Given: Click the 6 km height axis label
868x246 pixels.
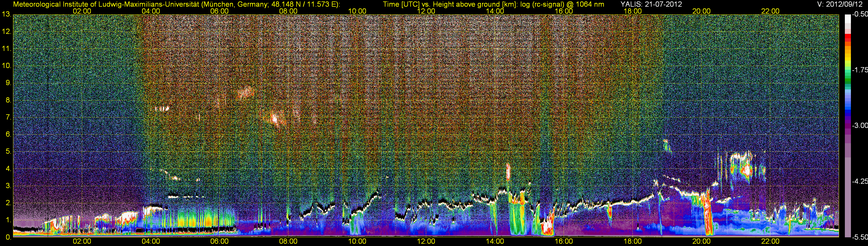Looking at the screenshot, I should [8, 135].
